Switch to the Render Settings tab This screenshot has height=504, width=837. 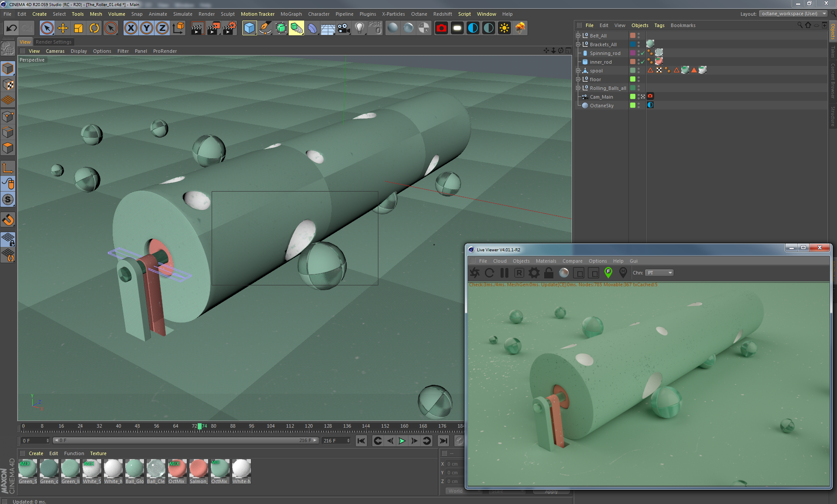pos(54,41)
